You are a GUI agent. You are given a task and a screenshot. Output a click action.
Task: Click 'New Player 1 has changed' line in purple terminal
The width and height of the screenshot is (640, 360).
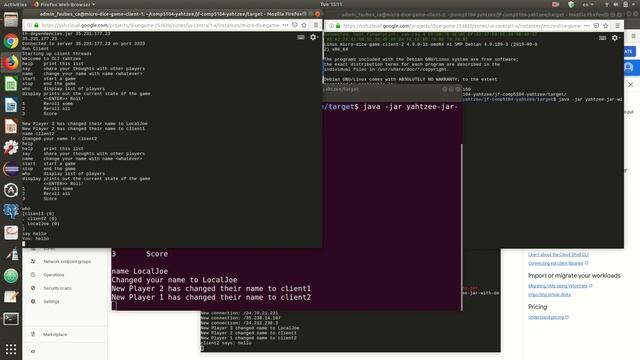(x=211, y=297)
